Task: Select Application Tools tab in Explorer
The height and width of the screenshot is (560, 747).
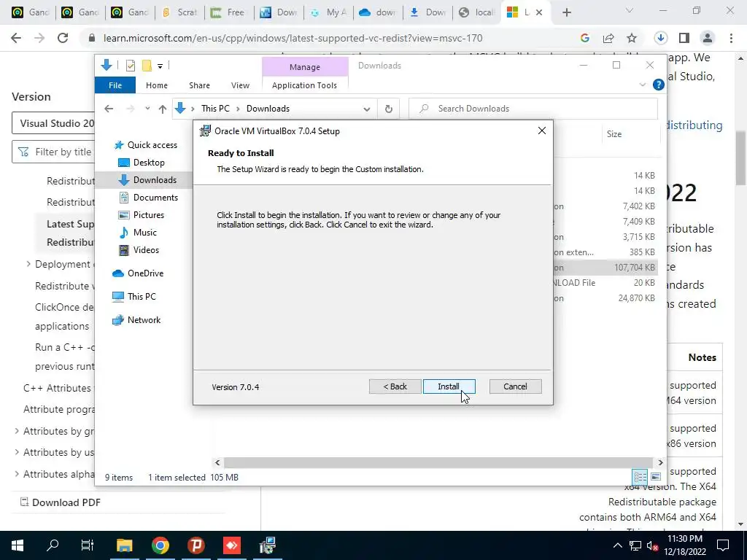Action: 304,85
